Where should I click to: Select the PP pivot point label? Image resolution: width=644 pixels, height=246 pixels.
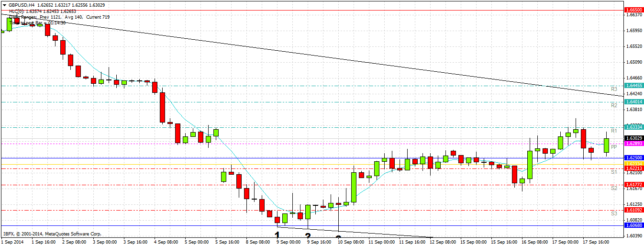click(614, 147)
